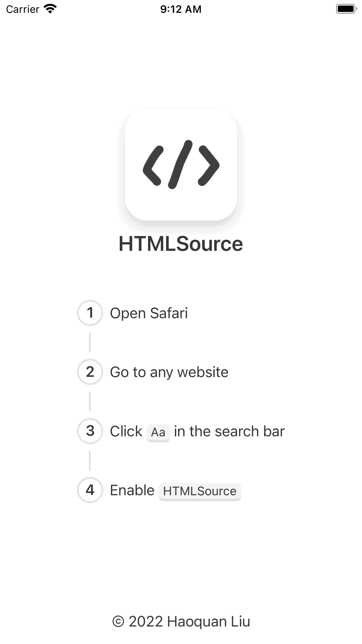
Task: Tap the Open Safari instruction text
Action: click(x=149, y=313)
